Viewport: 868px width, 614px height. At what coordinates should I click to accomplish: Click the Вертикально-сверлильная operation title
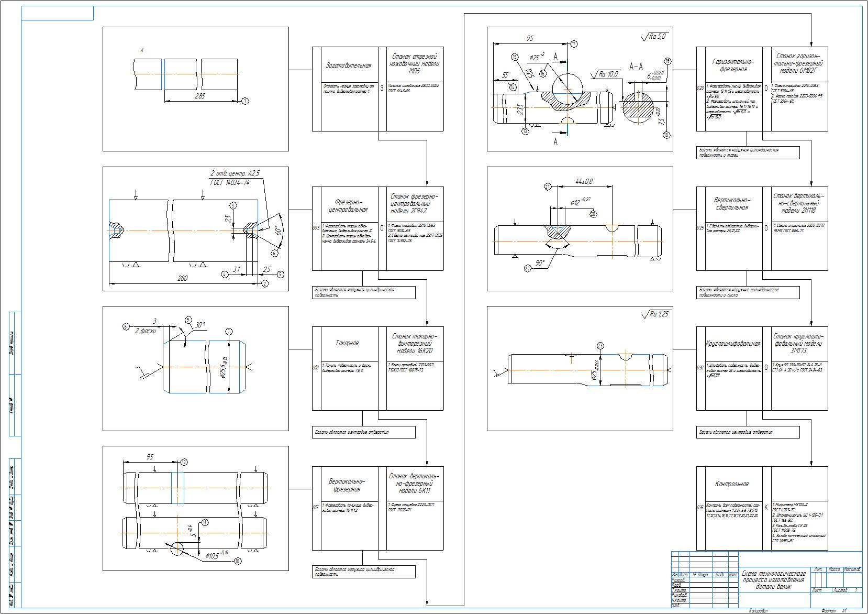pos(732,203)
